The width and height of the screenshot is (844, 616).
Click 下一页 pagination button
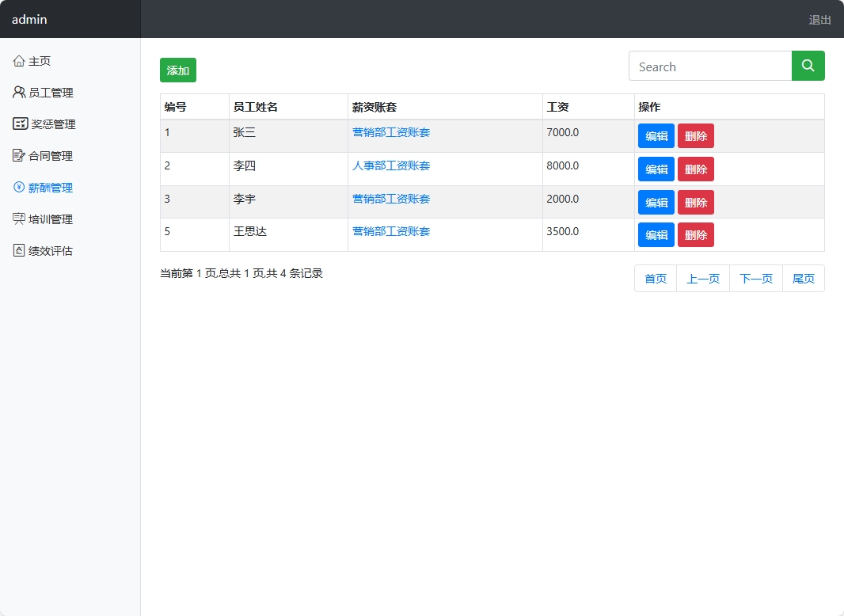coord(755,278)
